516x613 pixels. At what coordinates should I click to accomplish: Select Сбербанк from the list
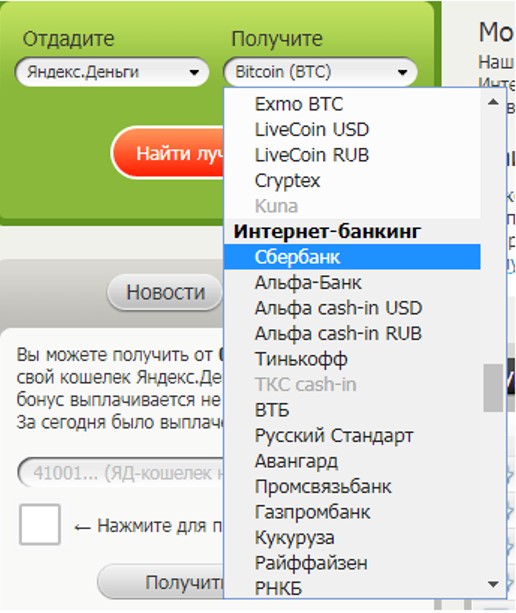[x=352, y=257]
